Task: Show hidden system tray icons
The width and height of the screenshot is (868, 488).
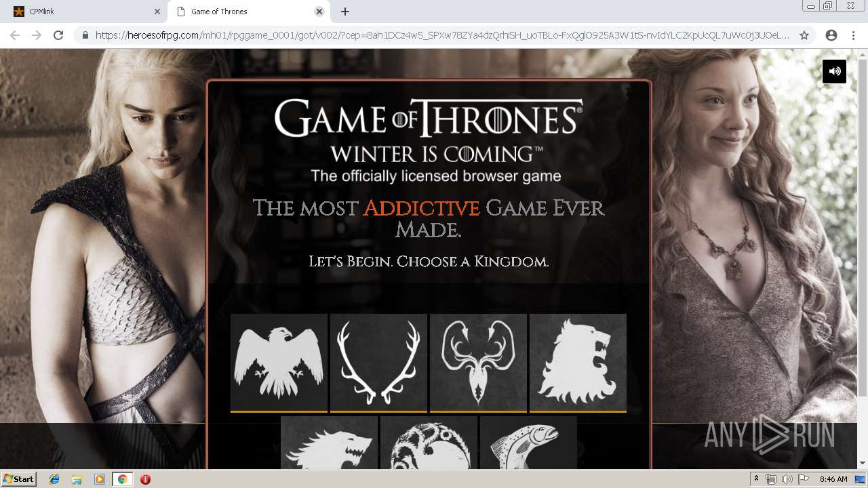Action: tap(756, 479)
